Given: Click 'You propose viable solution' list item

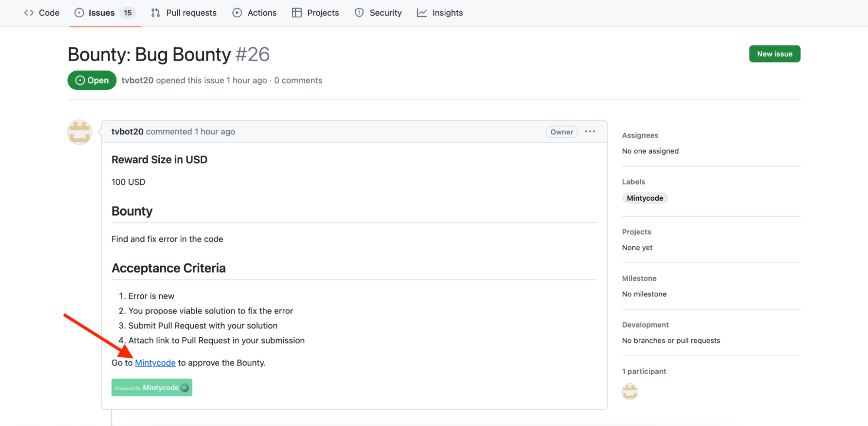Looking at the screenshot, I should [x=211, y=311].
